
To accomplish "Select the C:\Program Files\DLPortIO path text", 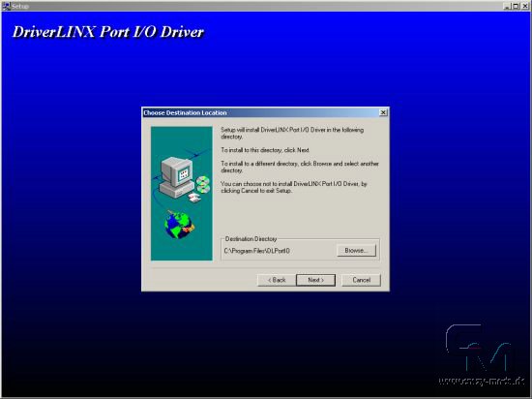I will pyautogui.click(x=257, y=251).
